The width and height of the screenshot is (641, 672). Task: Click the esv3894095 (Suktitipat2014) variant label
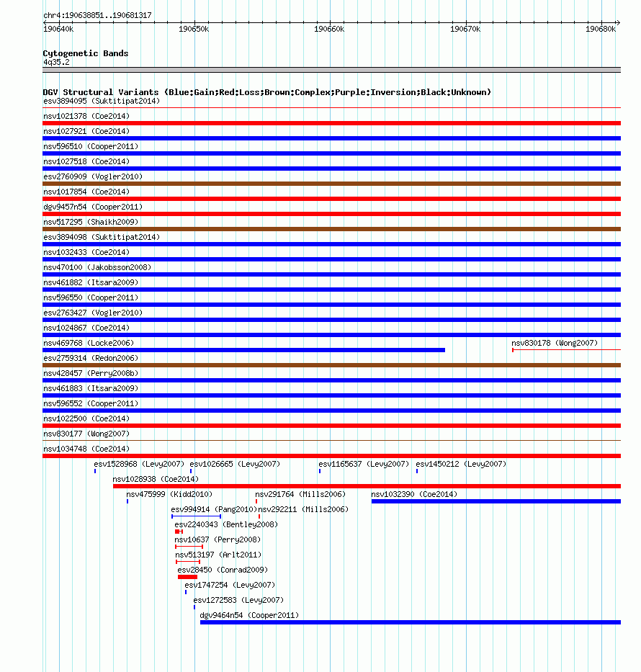[102, 101]
